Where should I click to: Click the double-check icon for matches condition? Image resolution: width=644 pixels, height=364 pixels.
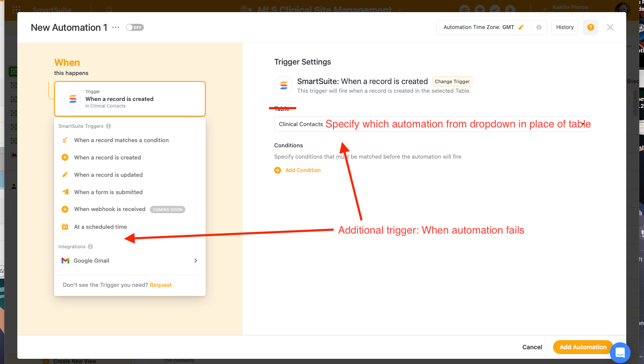click(x=65, y=140)
